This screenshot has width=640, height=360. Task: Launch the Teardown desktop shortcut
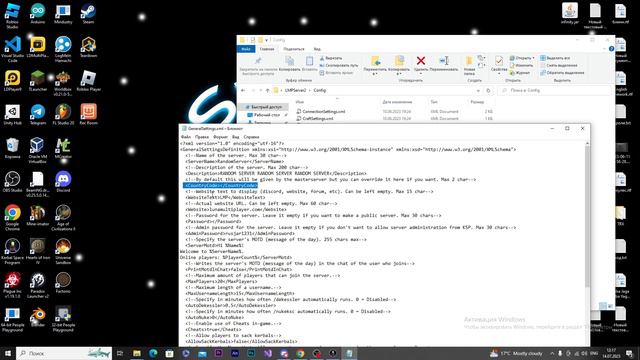pyautogui.click(x=88, y=47)
